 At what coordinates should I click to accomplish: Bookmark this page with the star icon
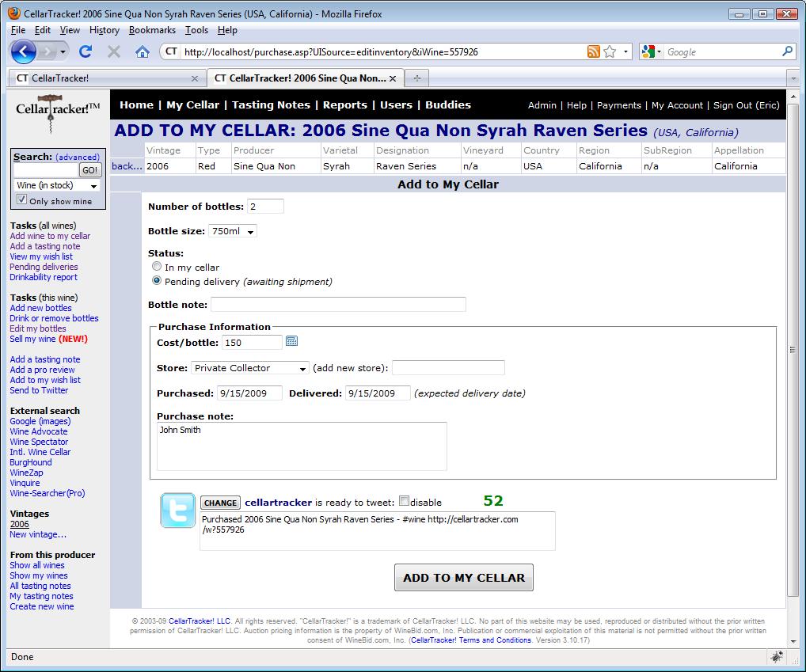[x=610, y=51]
